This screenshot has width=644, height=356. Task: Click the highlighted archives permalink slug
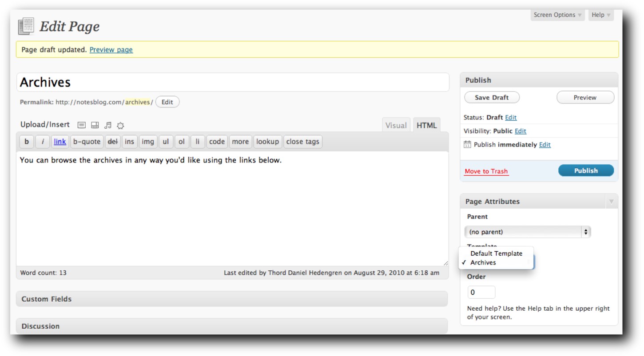click(x=137, y=102)
